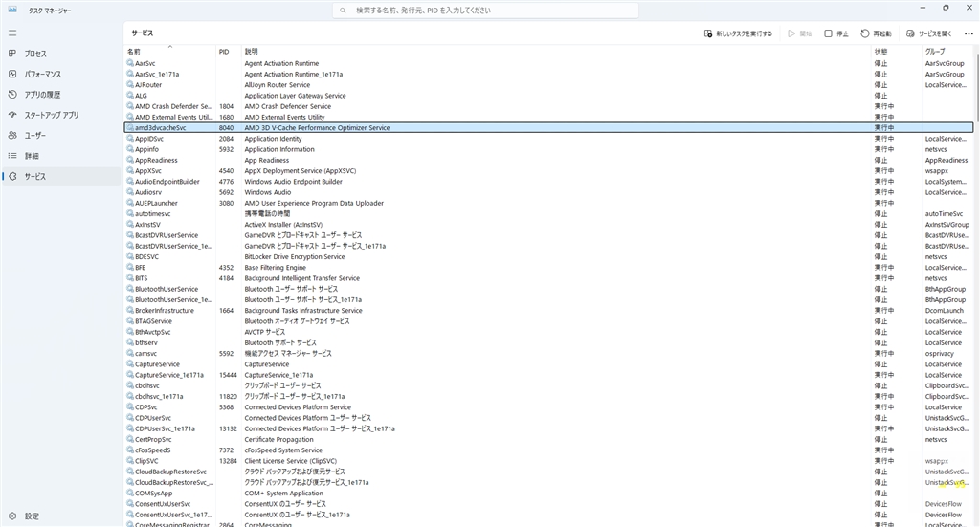Screen dimensions: 980x527
Task: Select the BthAvctpSvc service name
Action: tap(152, 332)
